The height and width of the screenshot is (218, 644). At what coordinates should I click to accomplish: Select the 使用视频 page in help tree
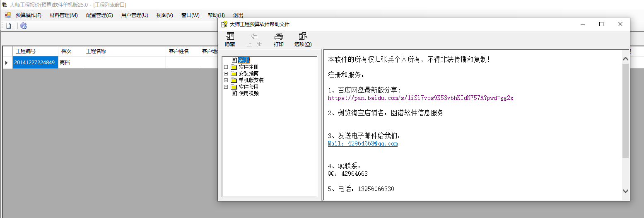click(x=248, y=94)
